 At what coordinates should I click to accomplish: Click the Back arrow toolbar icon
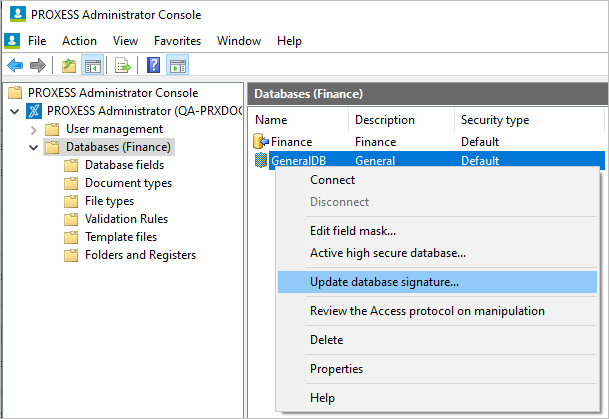click(x=15, y=65)
